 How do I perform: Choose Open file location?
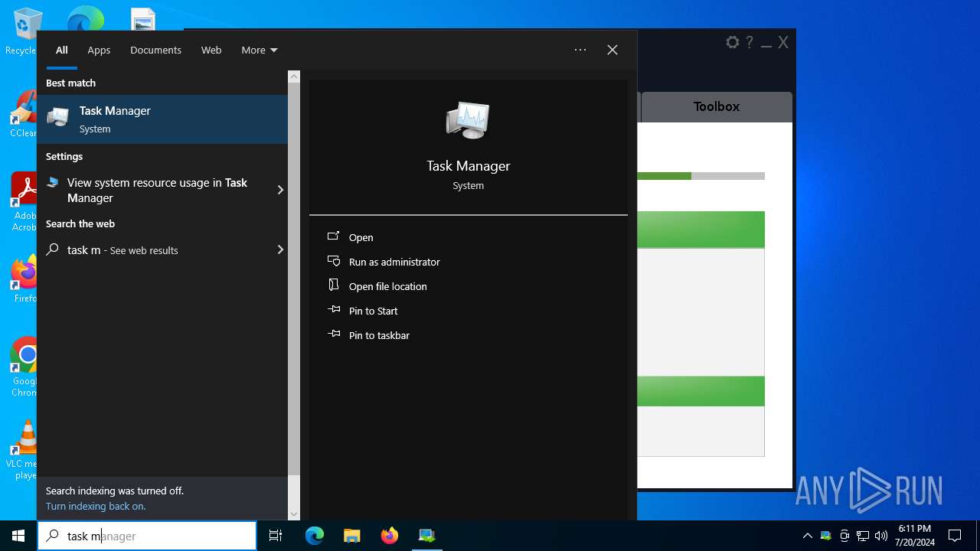[x=387, y=286]
